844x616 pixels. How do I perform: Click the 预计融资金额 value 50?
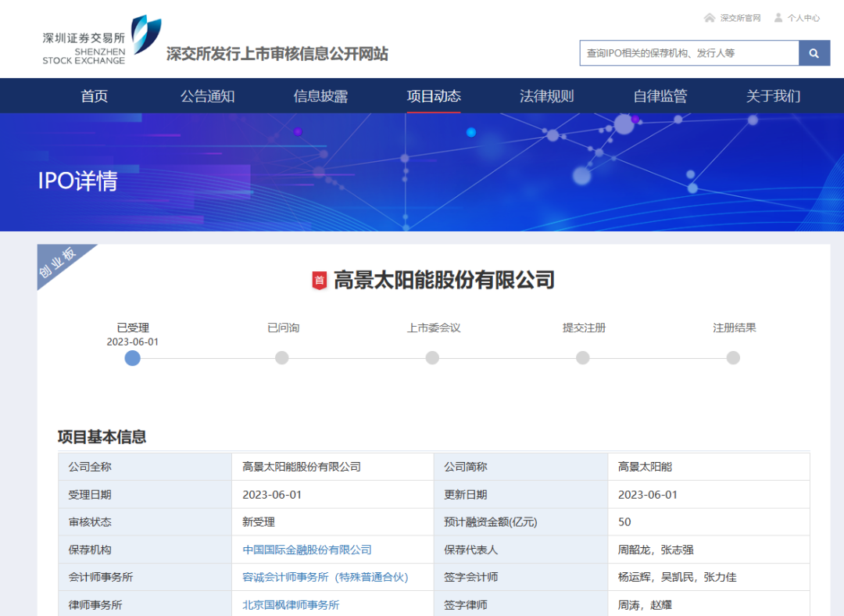(624, 522)
